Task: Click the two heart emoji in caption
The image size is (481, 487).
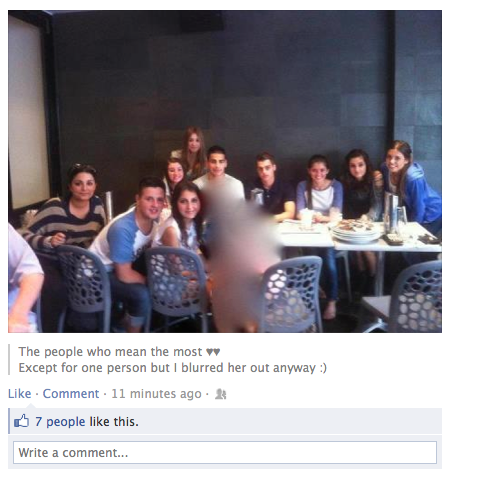Action: [213, 352]
